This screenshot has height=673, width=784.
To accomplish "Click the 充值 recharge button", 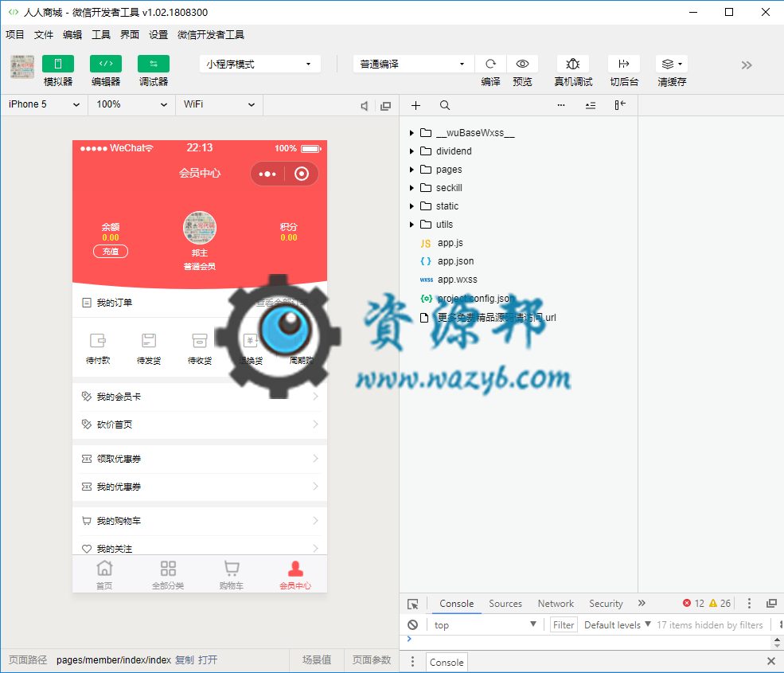I will (x=111, y=251).
